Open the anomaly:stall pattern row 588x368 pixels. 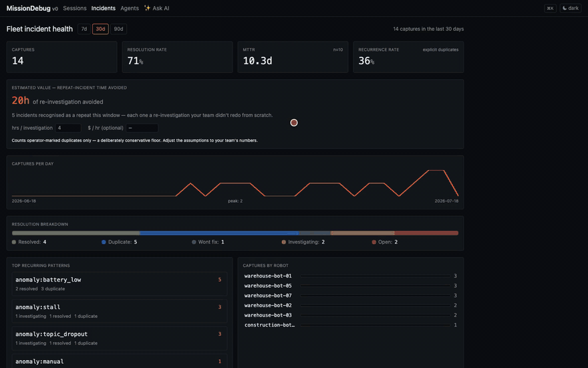pos(119,311)
